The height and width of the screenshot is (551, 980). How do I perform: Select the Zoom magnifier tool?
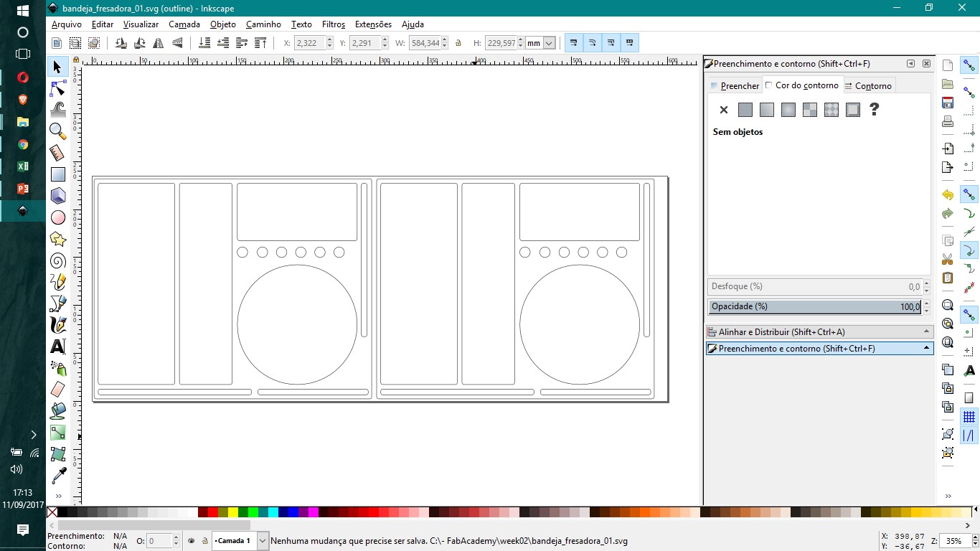click(58, 131)
